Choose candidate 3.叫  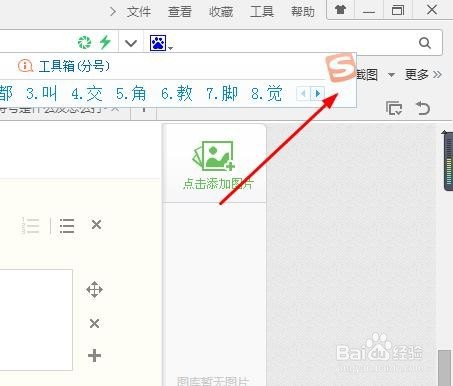point(41,94)
